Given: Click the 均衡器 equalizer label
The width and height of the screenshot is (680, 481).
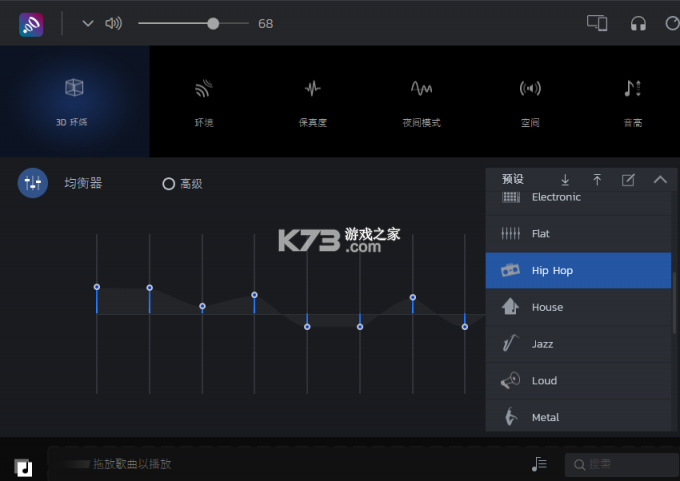Looking at the screenshot, I should 83,183.
